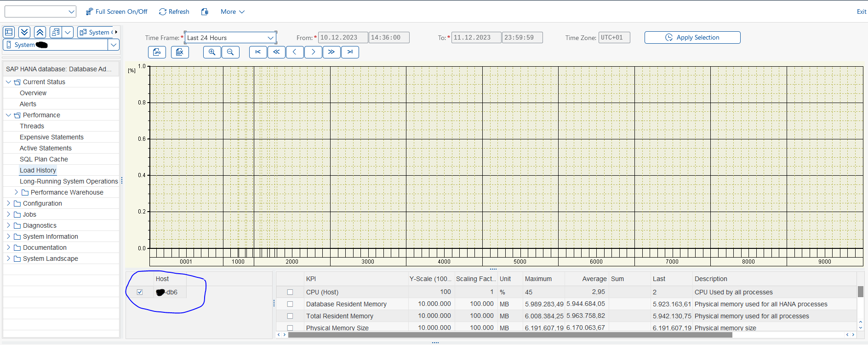Screen dimensions: 868x345
Task: Zoom in on the chart
Action: coord(212,52)
